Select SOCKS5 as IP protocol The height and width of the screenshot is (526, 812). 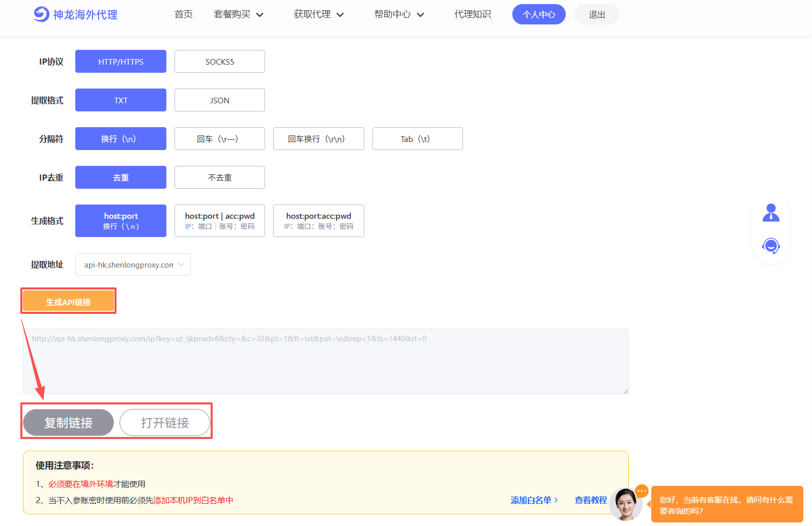coord(219,62)
